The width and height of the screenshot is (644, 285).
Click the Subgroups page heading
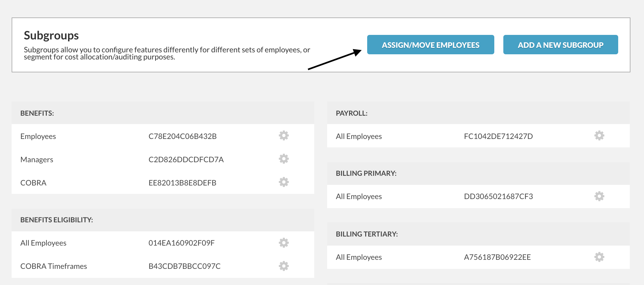51,36
